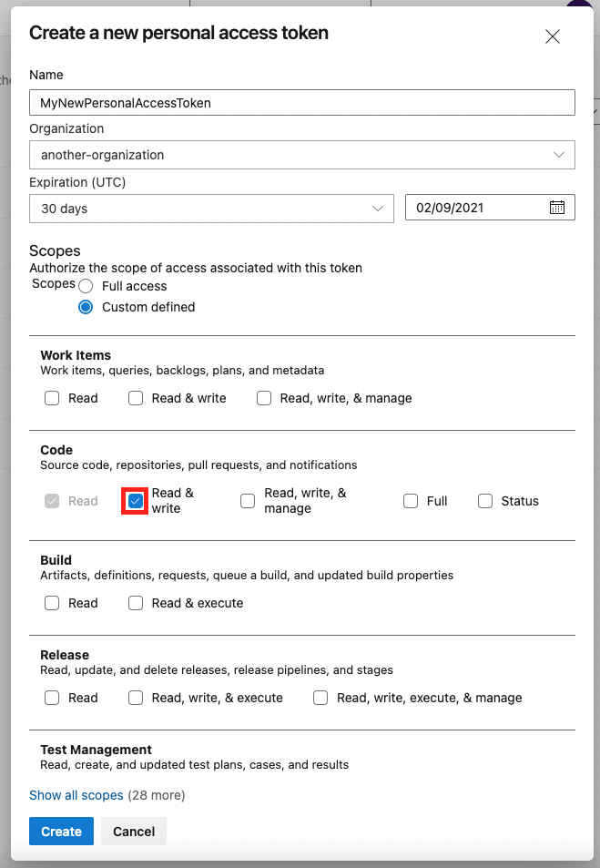Viewport: 600px width, 868px height.
Task: Check Status permission under Code
Action: pos(484,500)
